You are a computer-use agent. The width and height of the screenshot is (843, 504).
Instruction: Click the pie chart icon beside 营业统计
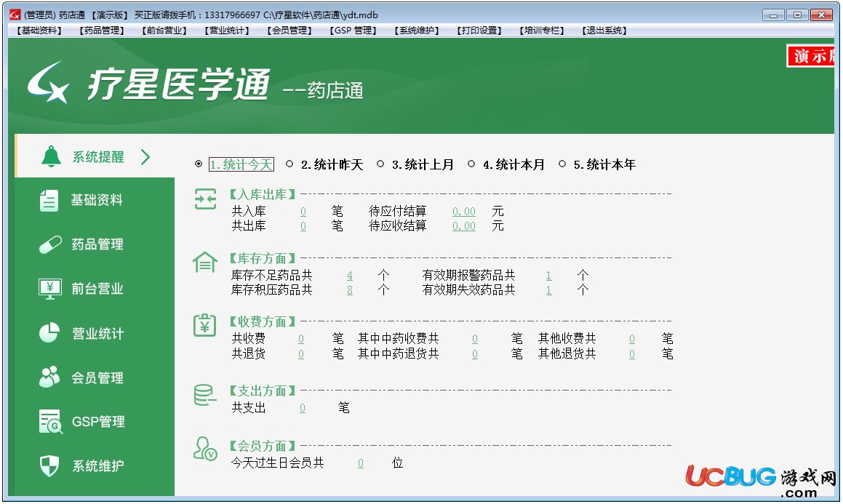pyautogui.click(x=49, y=332)
